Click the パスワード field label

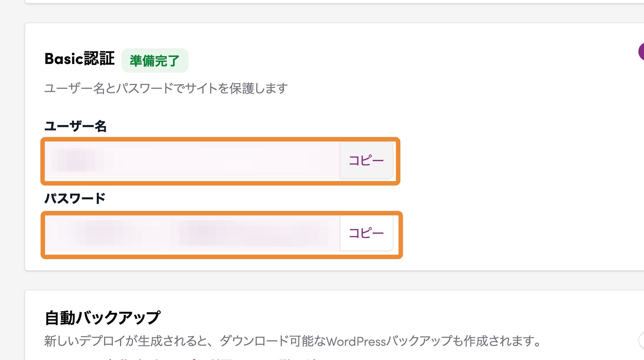tap(75, 199)
